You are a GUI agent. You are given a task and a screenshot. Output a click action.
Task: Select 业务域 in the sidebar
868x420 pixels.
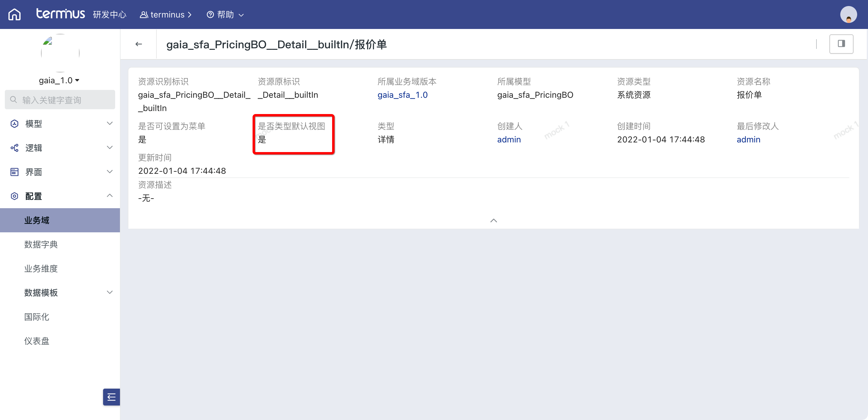[x=60, y=220]
